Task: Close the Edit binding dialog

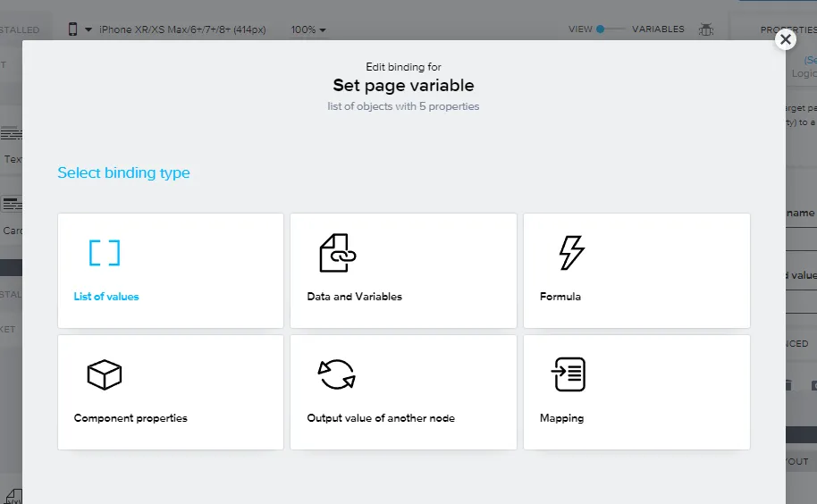Action: [x=785, y=39]
